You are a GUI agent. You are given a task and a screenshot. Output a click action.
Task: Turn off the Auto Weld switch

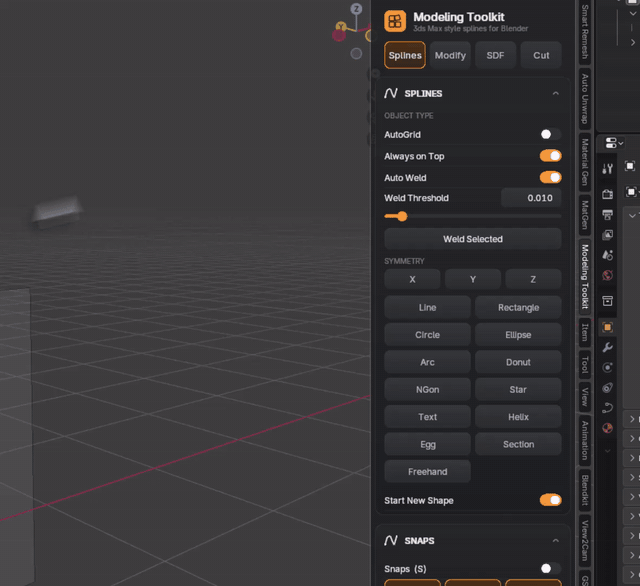click(551, 178)
